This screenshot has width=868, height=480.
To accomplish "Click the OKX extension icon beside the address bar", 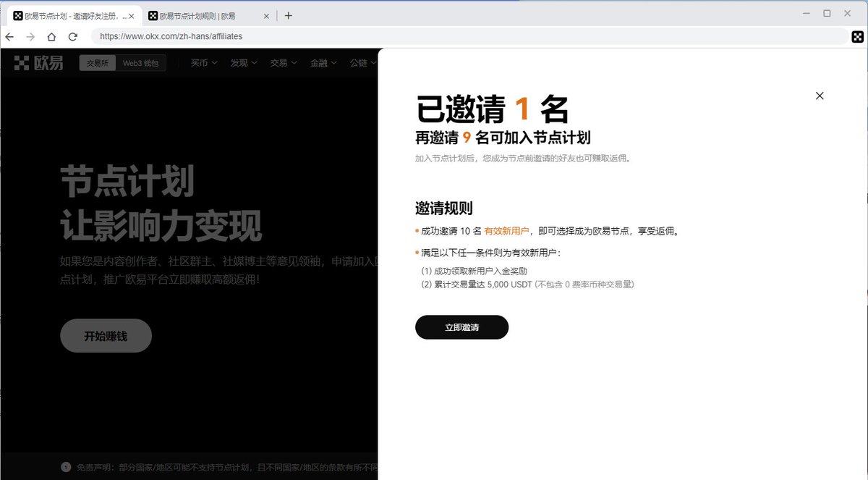I will pos(858,36).
